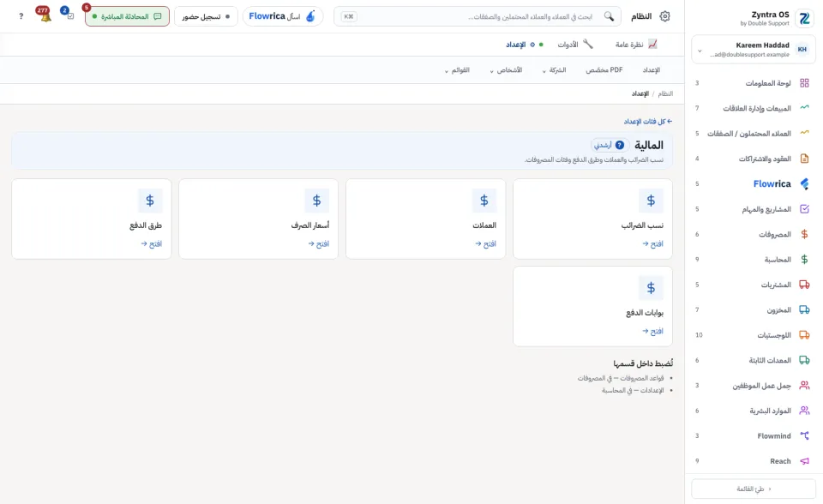Open Logistics (اللوجستيات) orange truck icon
Screen dimensions: 823x504
804,335
